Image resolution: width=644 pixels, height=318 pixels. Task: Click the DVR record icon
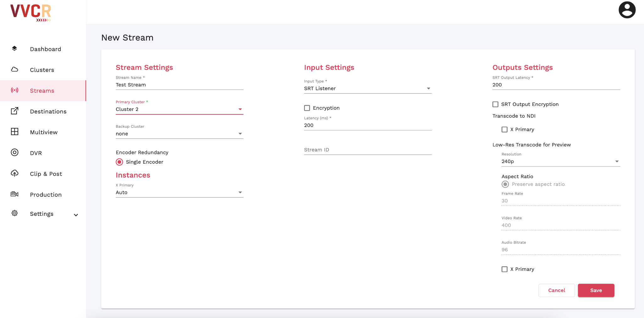pyautogui.click(x=14, y=152)
